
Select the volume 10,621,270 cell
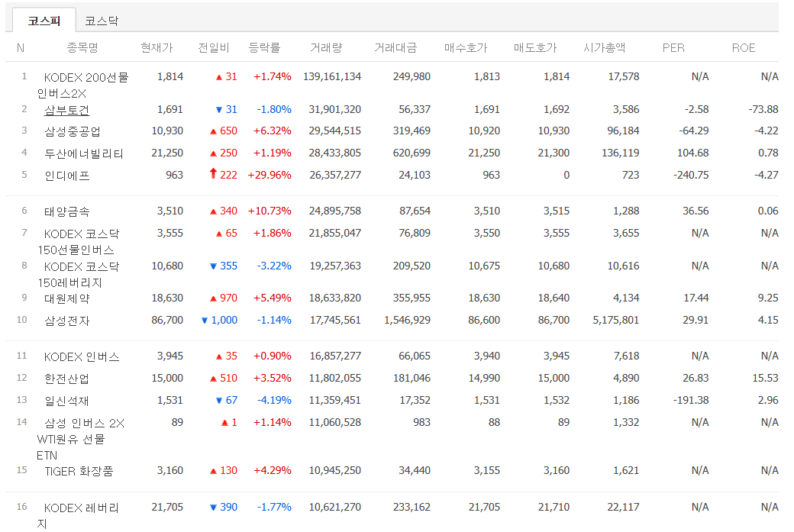[x=334, y=508]
